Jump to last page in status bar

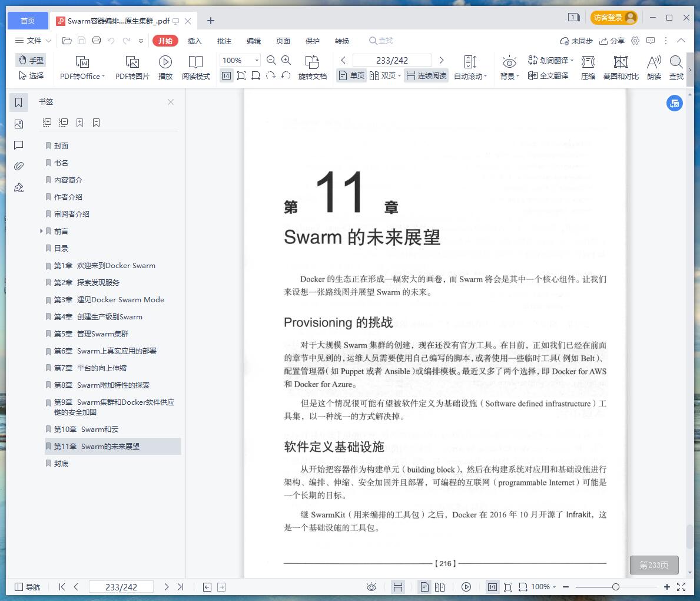pos(180,587)
